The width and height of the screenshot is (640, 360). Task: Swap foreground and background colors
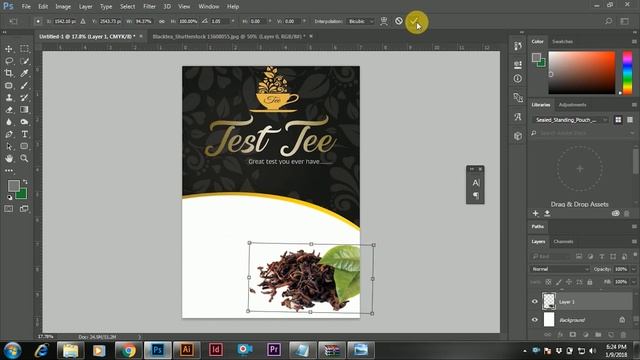pos(25,182)
